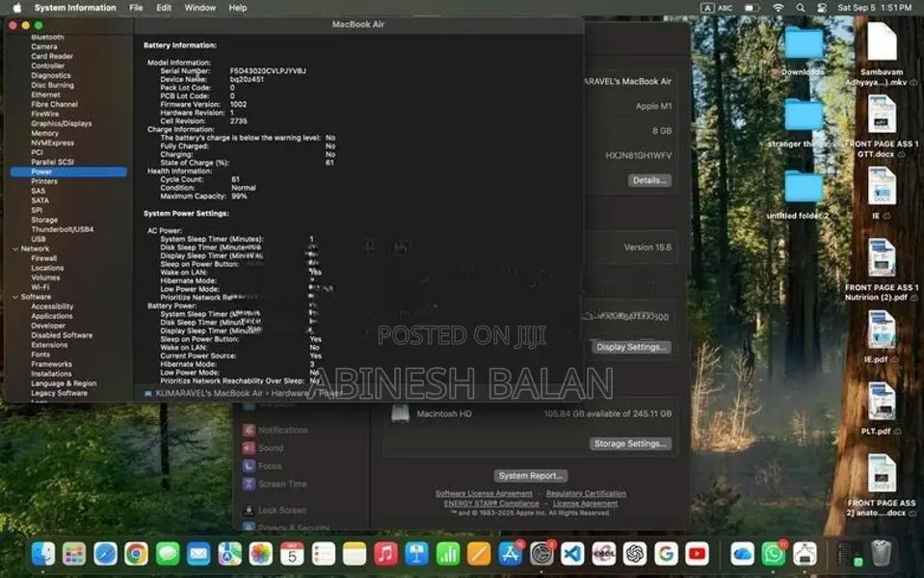Collapse the Software section in sidebar
Viewport: 924px width, 578px height.
click(15, 297)
